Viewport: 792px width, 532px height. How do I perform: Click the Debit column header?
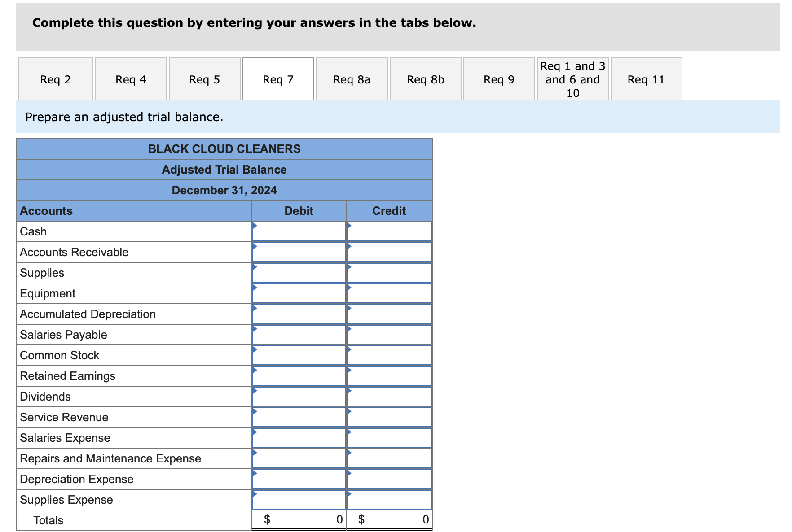pyautogui.click(x=299, y=211)
